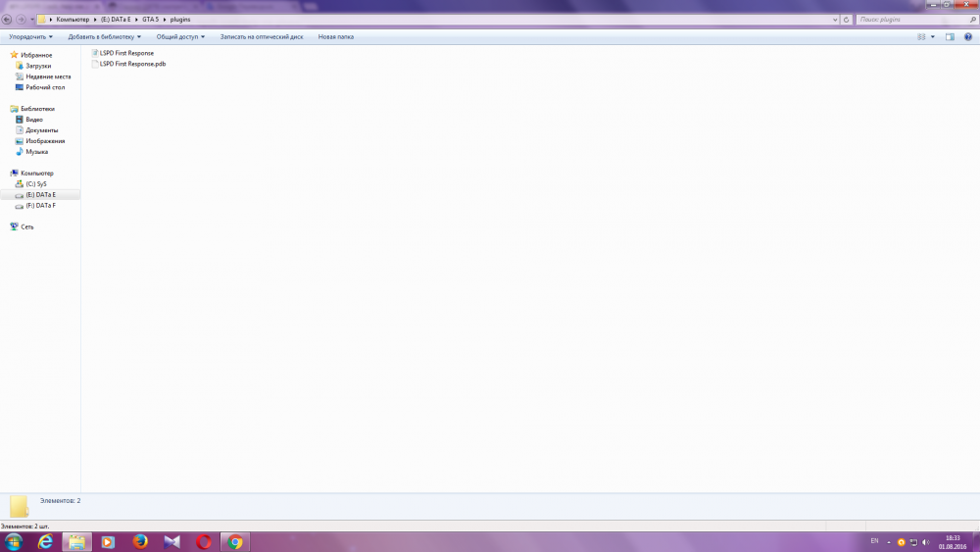
Task: Open help with the question mark icon
Action: tap(968, 37)
